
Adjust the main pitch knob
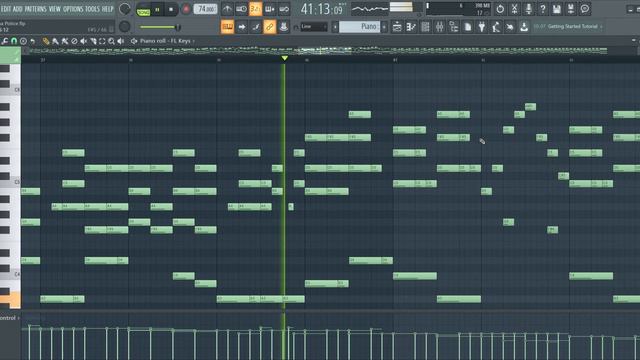pyautogui.click(x=125, y=27)
